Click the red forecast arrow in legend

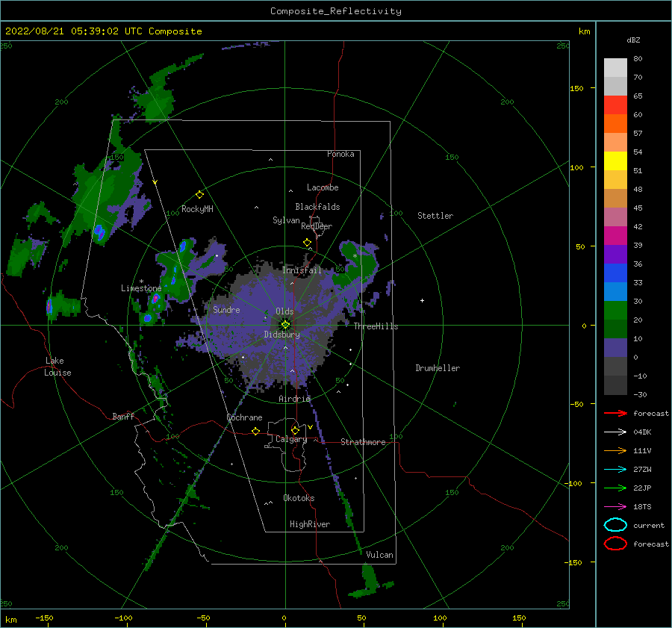(615, 413)
